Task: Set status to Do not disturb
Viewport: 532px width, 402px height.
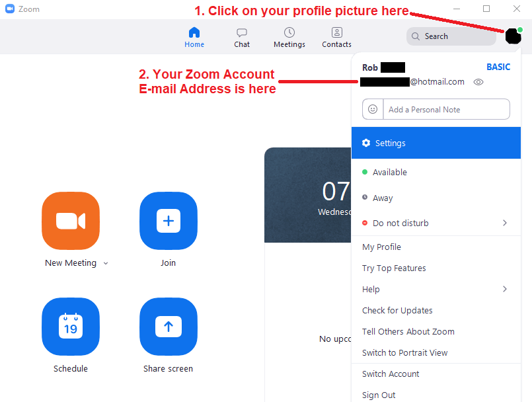Action: [x=436, y=223]
